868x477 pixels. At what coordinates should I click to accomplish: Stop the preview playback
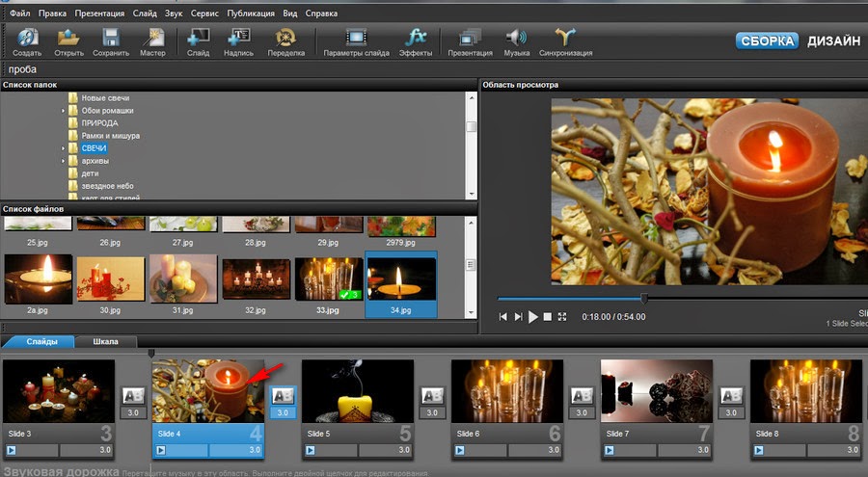tap(548, 316)
